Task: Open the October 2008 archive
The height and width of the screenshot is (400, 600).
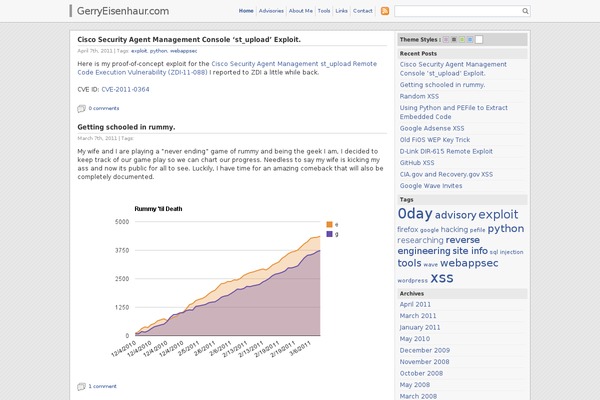Action: (x=421, y=374)
